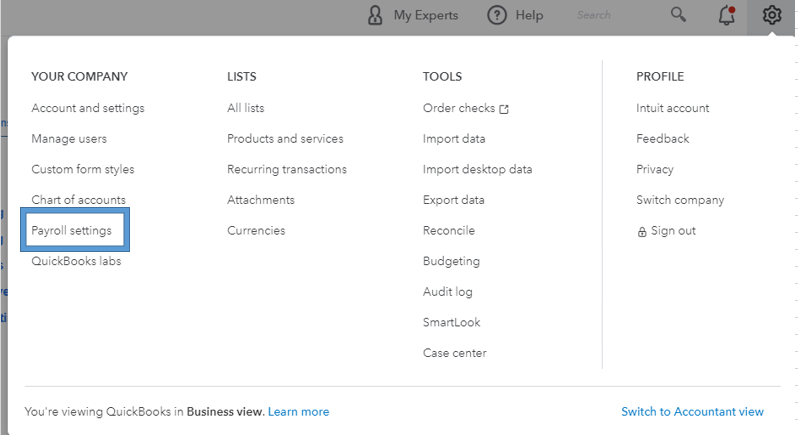Open Import desktop data
Screen dimensions: 798x435
478,170
